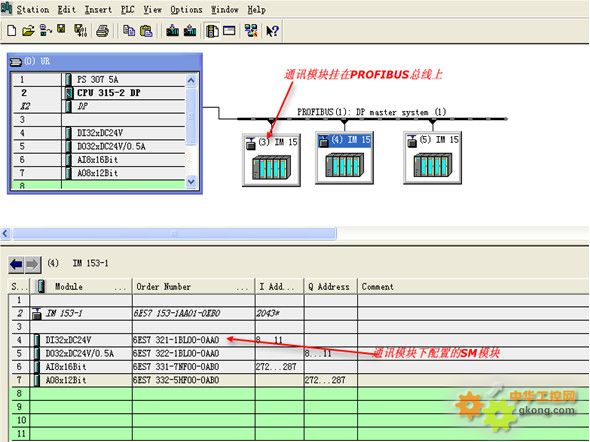The image size is (590, 442).
Task: Select DO32xDC24V/0.5A in rack slot 5
Action: 99,146
